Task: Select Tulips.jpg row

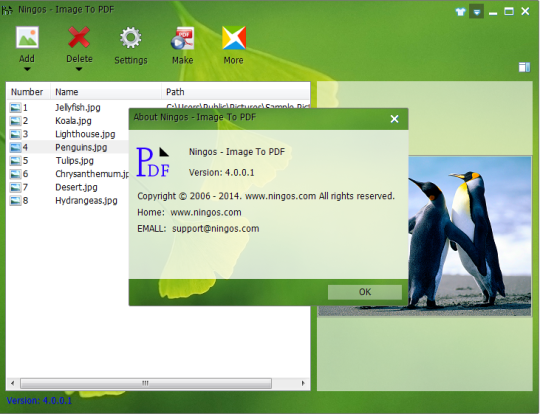Action: pyautogui.click(x=75, y=161)
